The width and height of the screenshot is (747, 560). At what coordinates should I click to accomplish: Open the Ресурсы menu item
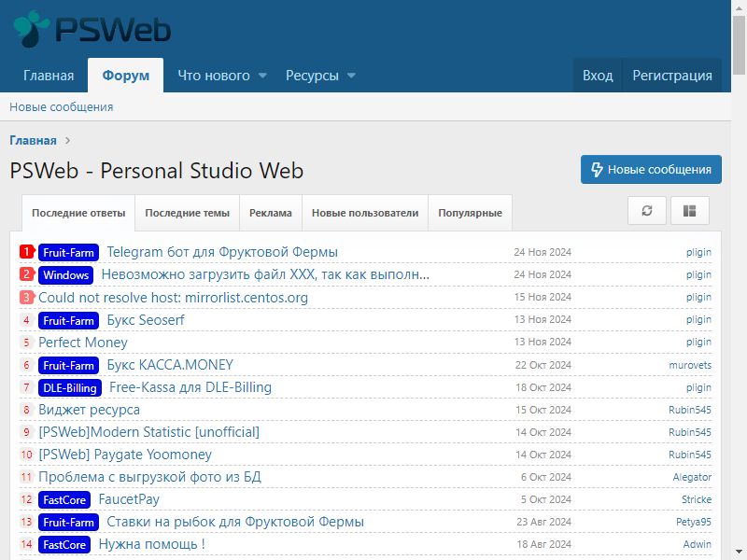312,76
